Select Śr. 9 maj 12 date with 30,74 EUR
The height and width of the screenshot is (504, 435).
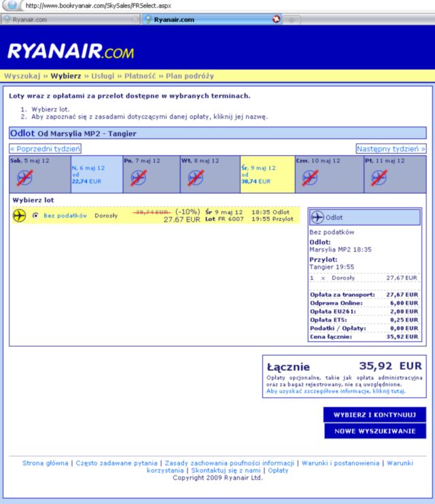[267, 175]
